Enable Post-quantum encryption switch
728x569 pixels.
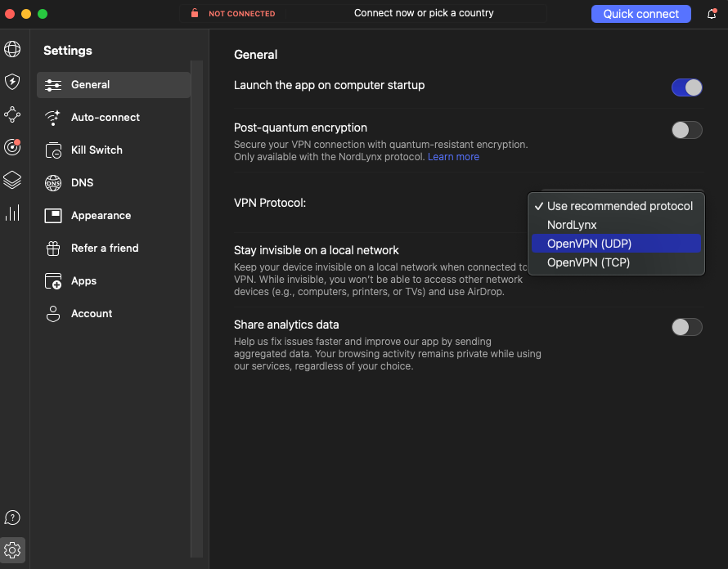[686, 130]
